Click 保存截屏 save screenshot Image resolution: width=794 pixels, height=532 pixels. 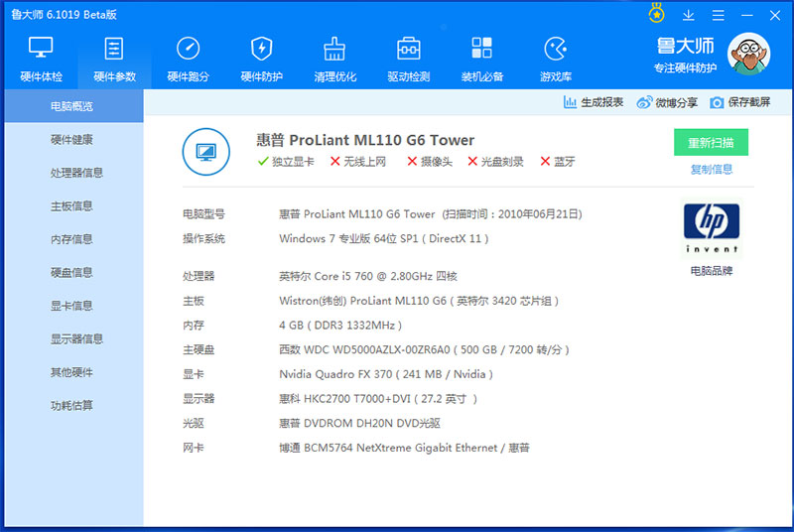tap(739, 102)
